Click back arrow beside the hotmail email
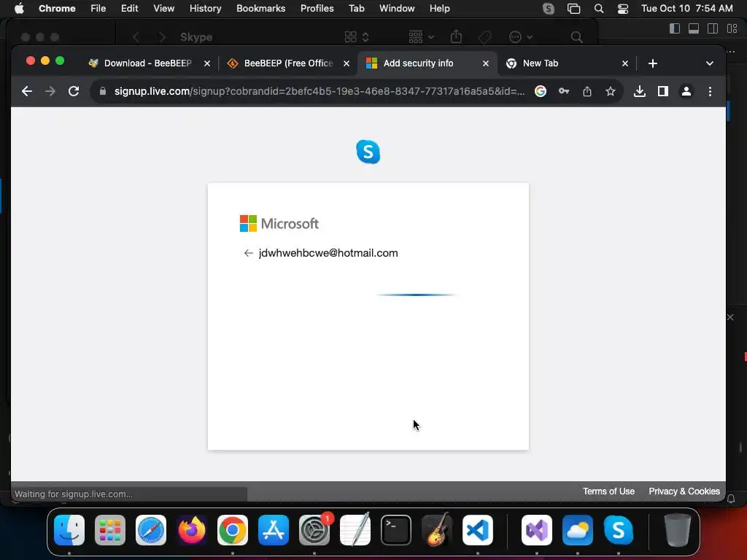Screen dimensions: 747x560 (248, 253)
